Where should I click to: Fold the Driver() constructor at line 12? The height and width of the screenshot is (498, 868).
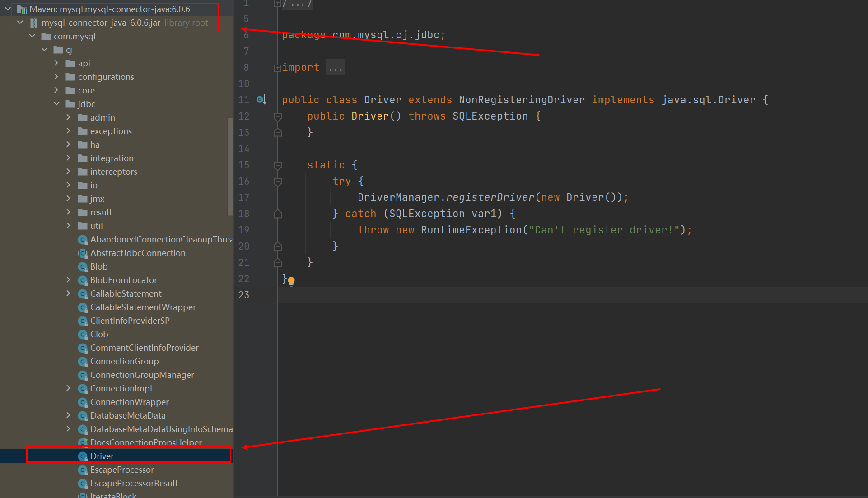[x=278, y=116]
